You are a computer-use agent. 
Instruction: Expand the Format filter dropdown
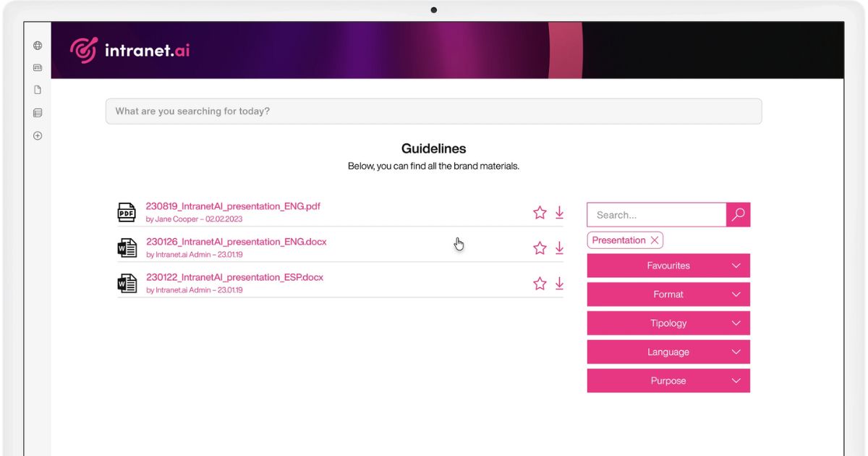(668, 295)
